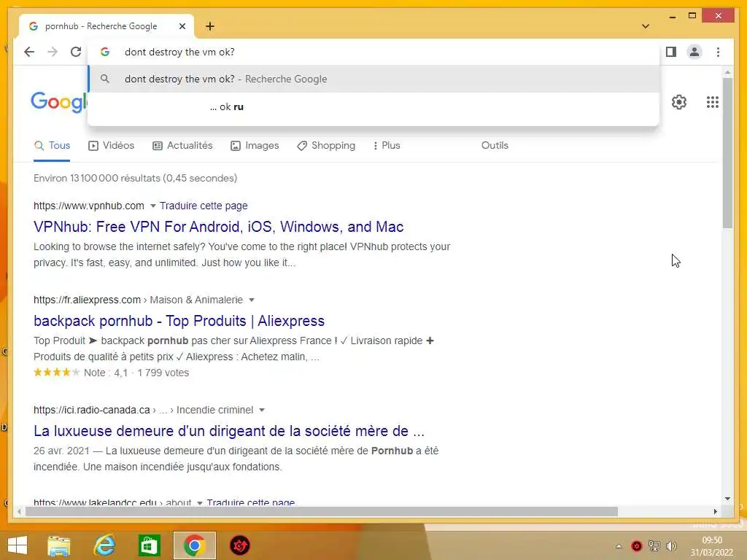Open the Windows Start button

coord(18,545)
